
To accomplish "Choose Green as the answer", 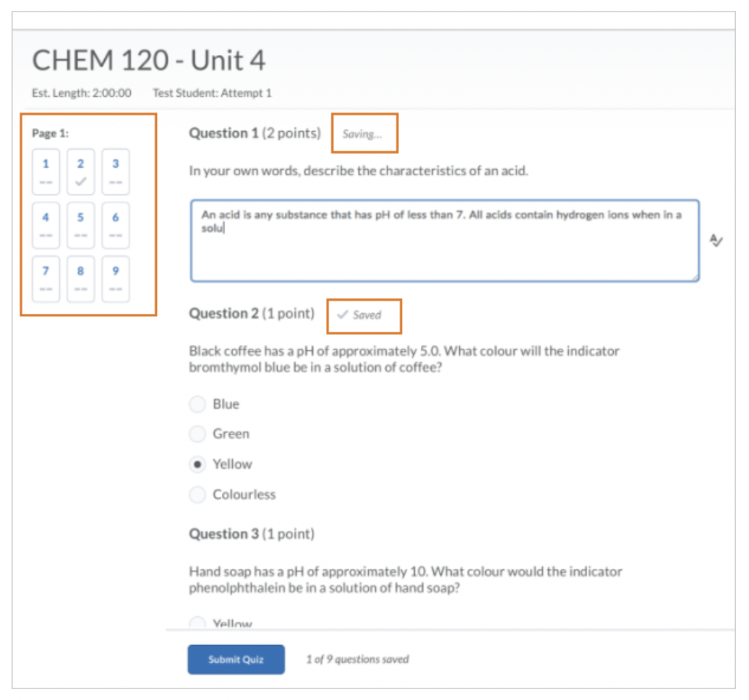I will pyautogui.click(x=197, y=434).
